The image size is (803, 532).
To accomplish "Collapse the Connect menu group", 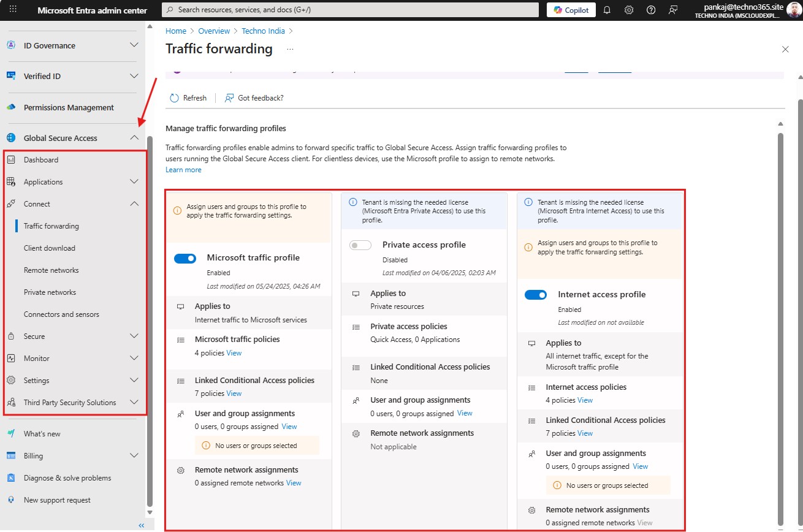I will pos(134,204).
